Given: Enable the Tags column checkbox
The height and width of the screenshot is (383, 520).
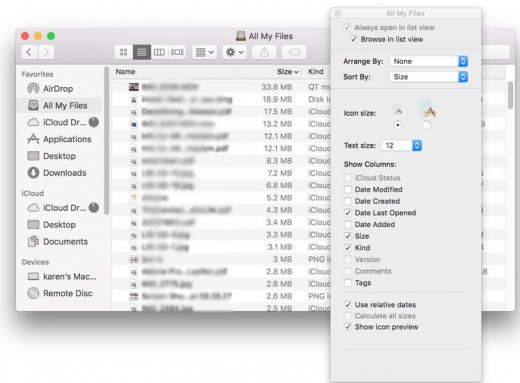Looking at the screenshot, I should pos(348,283).
